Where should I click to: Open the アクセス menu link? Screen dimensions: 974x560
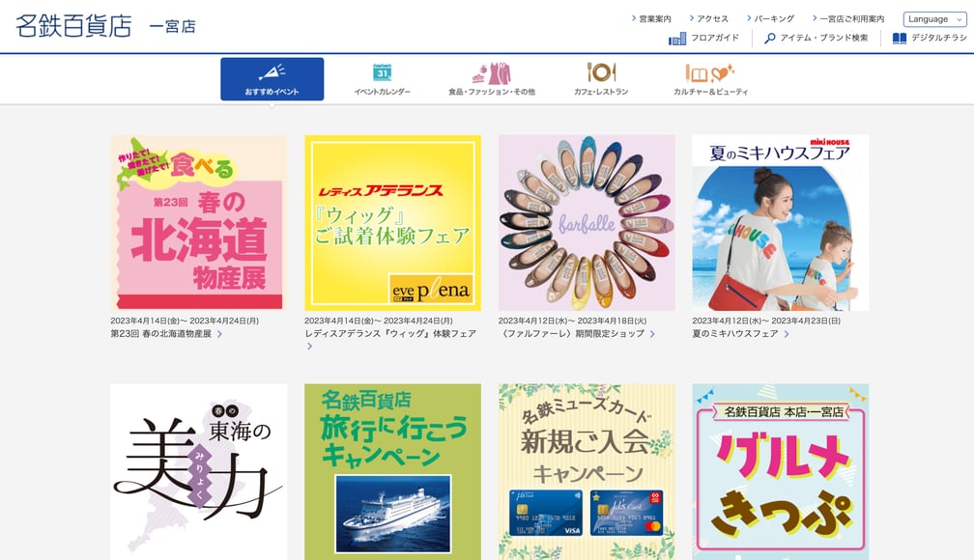coord(709,18)
